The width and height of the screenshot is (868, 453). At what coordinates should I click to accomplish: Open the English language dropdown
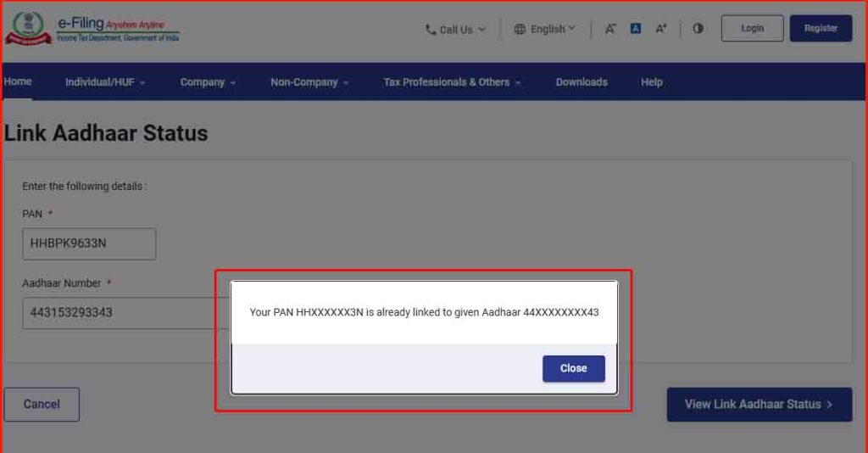coord(545,29)
